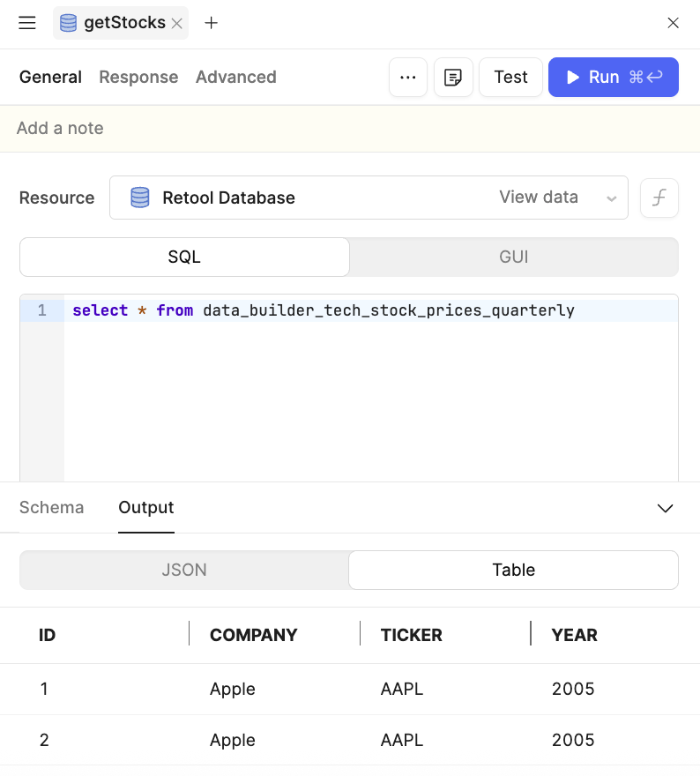Switch to the General tab

pos(50,78)
